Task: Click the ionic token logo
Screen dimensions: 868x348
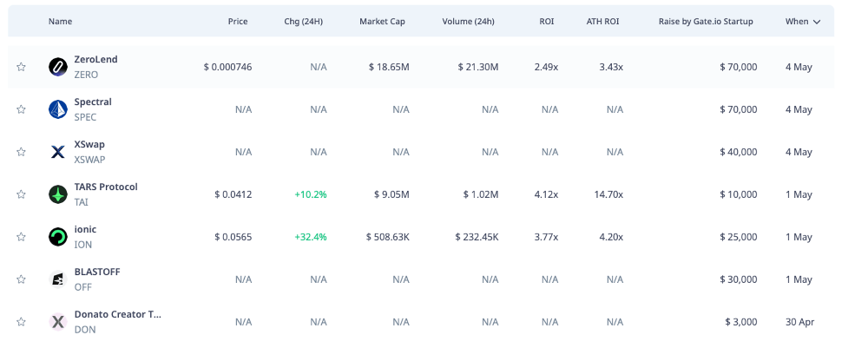Action: (x=58, y=237)
